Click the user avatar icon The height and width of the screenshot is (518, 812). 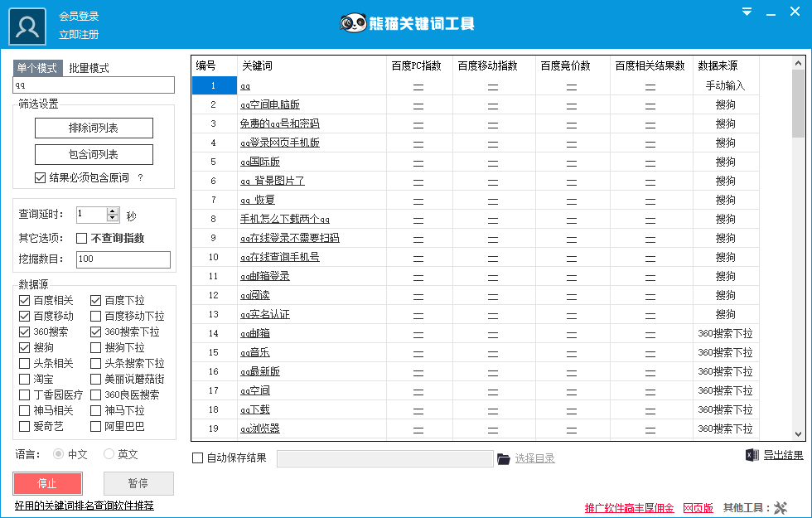click(x=27, y=27)
